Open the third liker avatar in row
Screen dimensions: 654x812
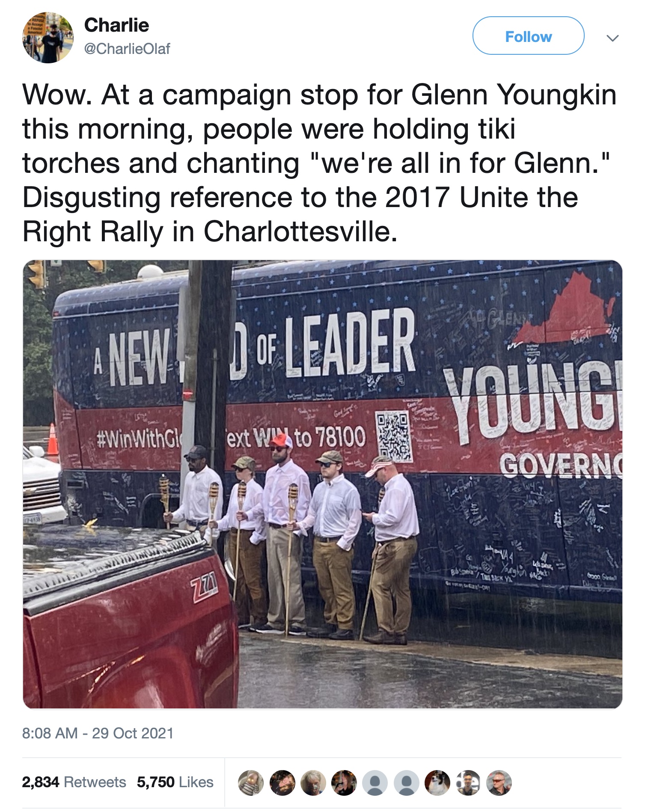pos(313,783)
